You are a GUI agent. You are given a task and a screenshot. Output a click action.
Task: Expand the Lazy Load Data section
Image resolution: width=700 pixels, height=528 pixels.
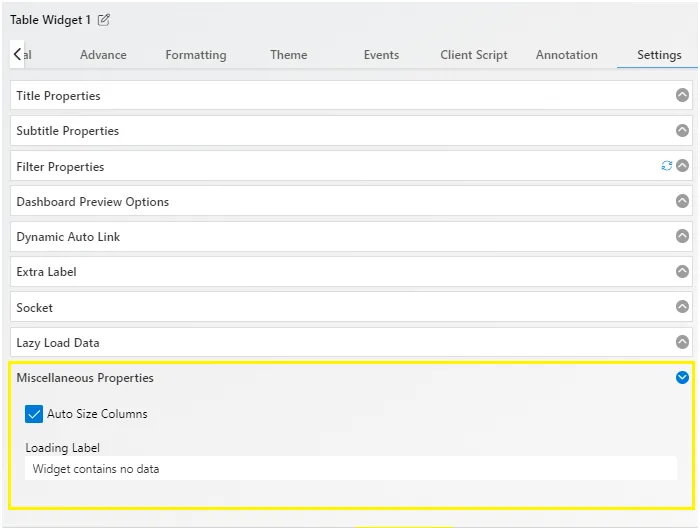(682, 342)
